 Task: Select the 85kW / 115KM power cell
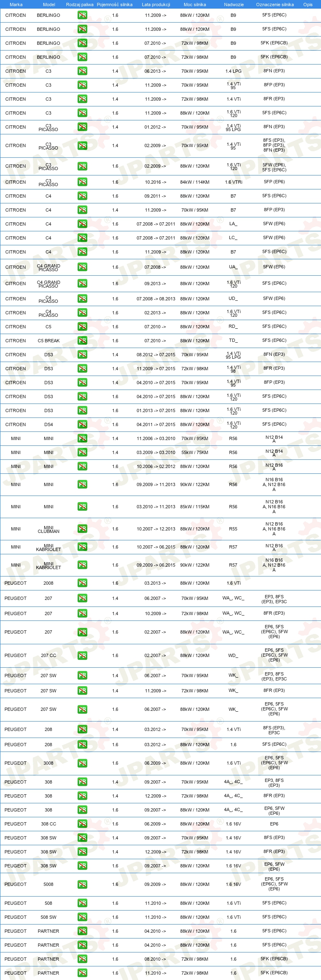195,507
